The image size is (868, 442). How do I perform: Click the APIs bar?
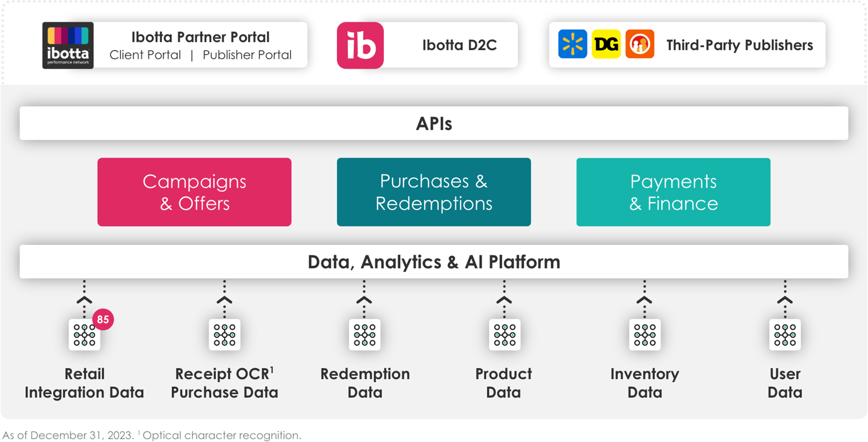click(x=434, y=123)
